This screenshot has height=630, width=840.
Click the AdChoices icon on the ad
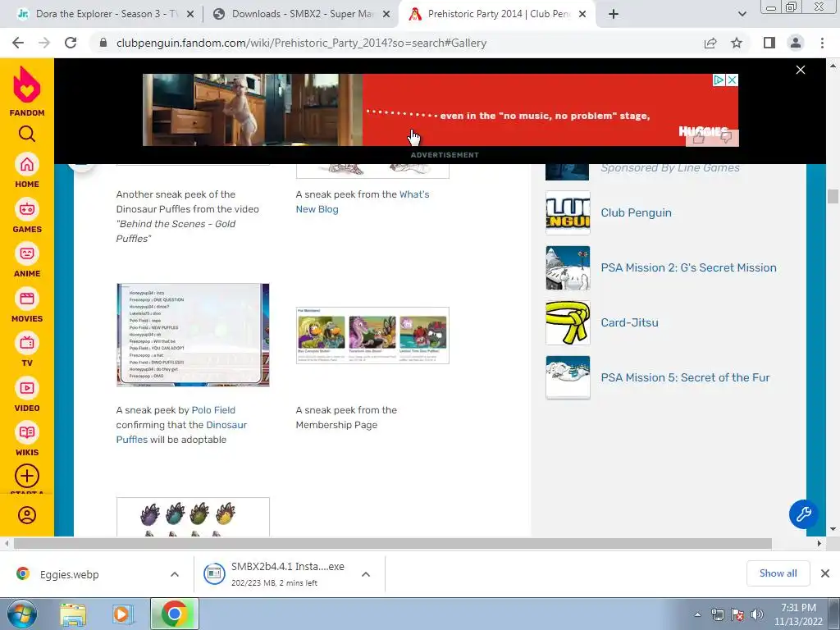[719, 80]
